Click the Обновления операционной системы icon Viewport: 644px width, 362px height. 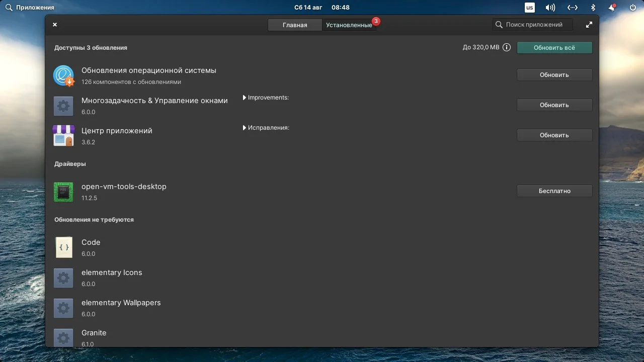coord(63,75)
